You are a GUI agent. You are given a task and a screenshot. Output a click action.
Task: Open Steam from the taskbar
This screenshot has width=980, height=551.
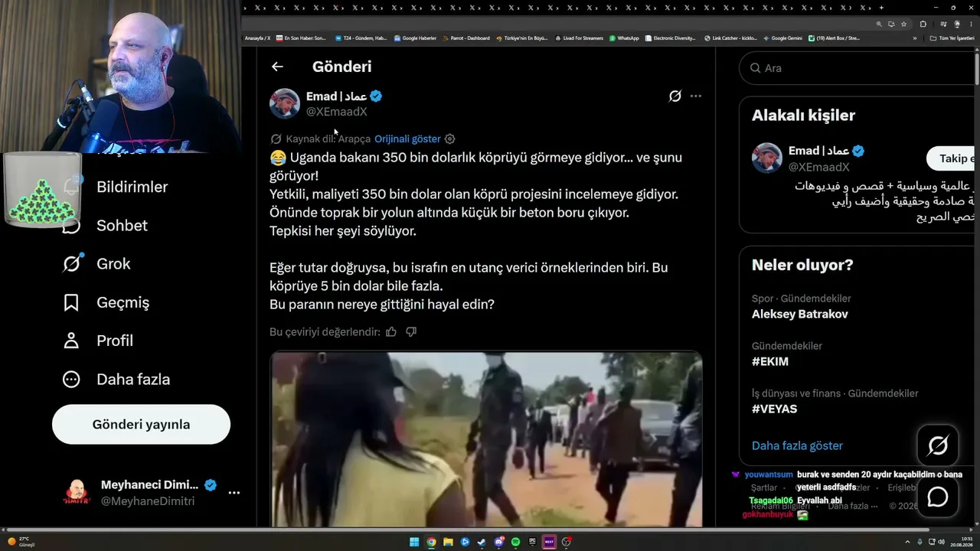[x=482, y=542]
